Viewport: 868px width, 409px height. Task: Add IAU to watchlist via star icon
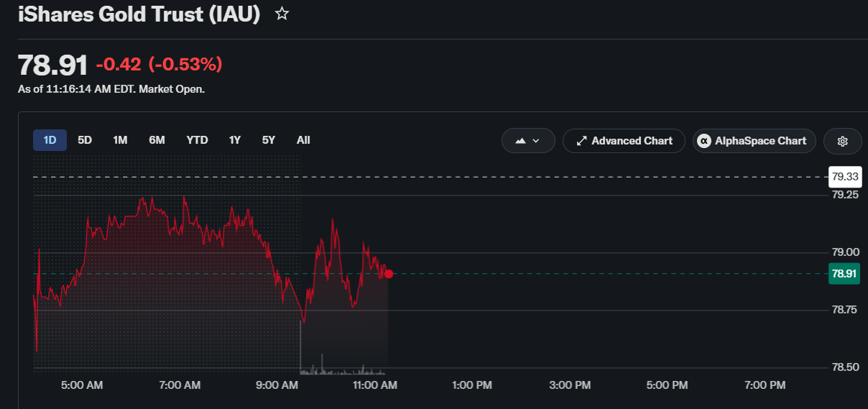[x=282, y=14]
